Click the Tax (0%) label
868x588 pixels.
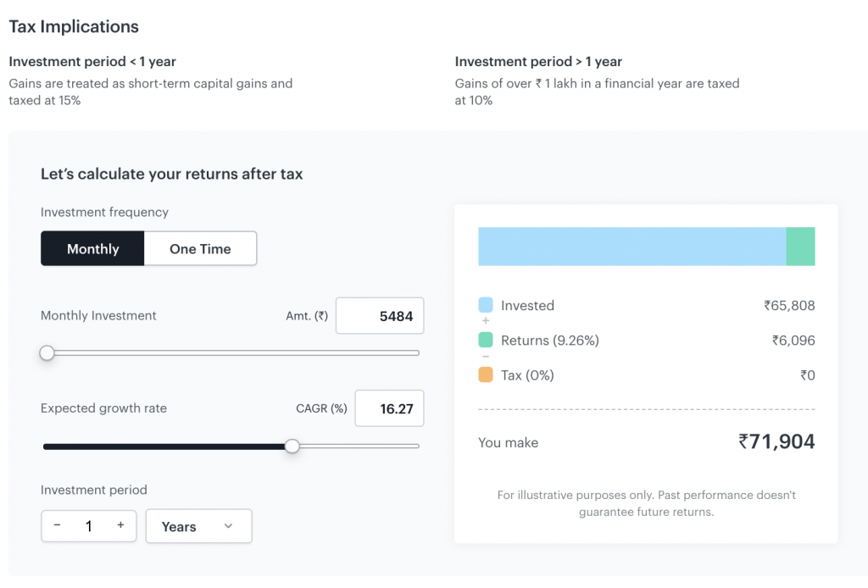coord(527,375)
